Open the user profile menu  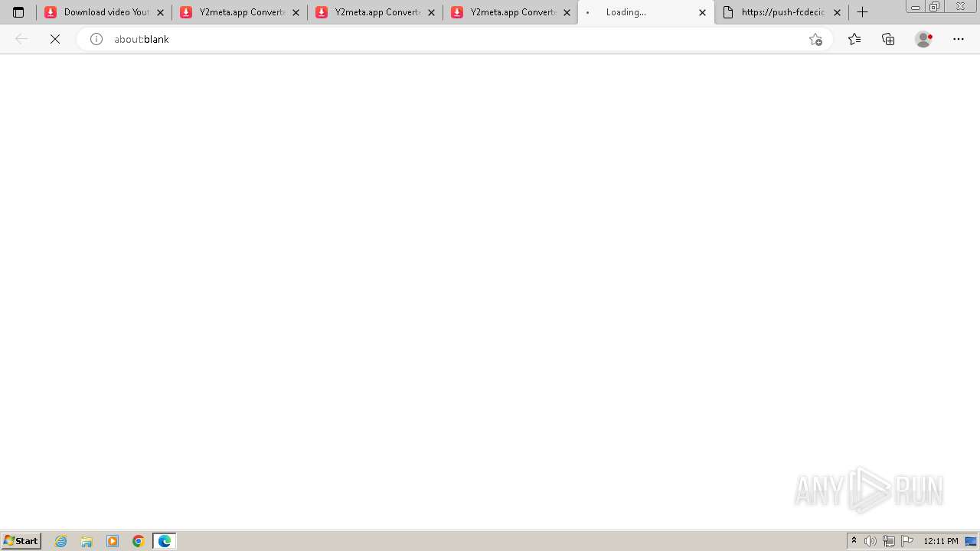pyautogui.click(x=924, y=39)
